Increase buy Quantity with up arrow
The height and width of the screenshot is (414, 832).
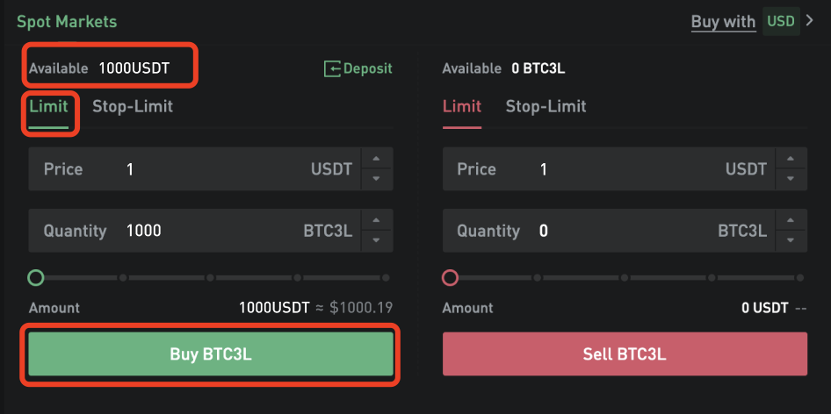point(377,220)
